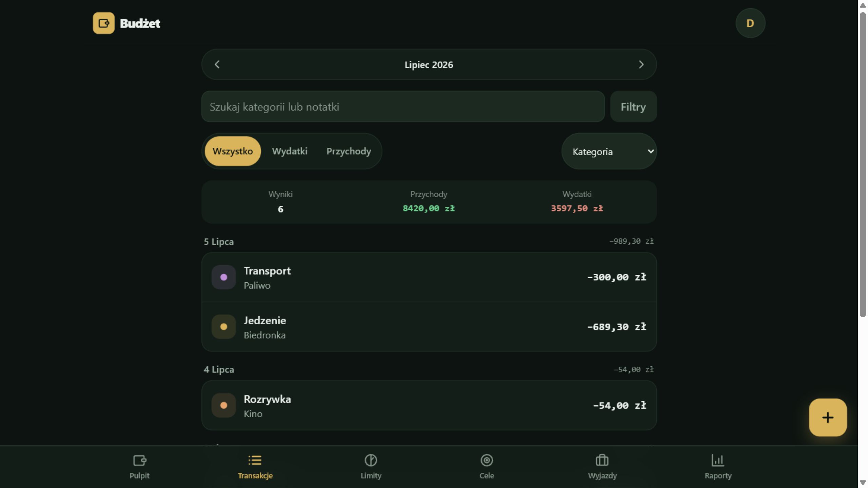
Task: Open the user avatar labeled D
Action: pyautogui.click(x=750, y=23)
